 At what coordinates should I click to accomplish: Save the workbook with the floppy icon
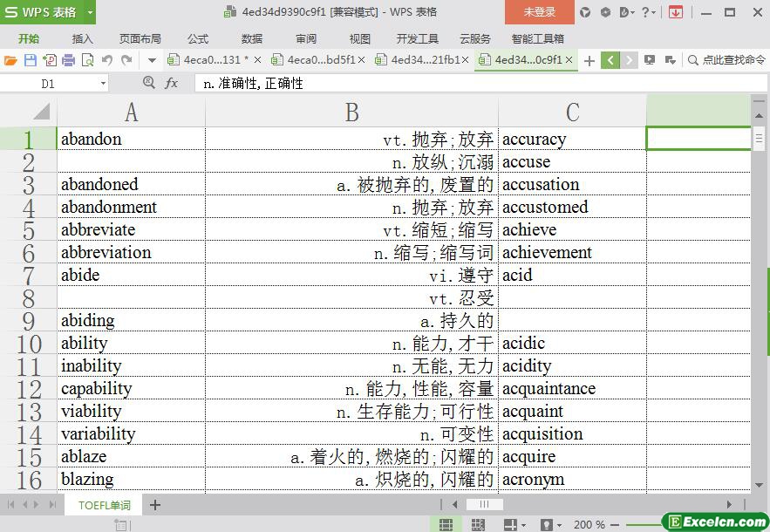pos(31,60)
